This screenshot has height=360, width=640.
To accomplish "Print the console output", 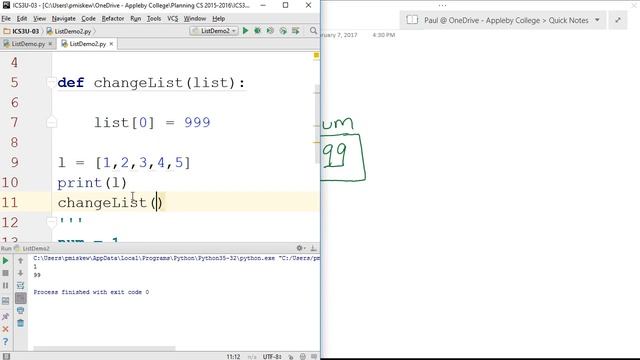I will click(x=20, y=311).
